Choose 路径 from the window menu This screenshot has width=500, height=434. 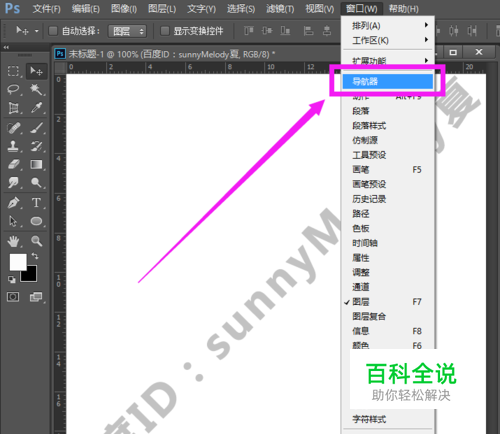tap(388, 213)
